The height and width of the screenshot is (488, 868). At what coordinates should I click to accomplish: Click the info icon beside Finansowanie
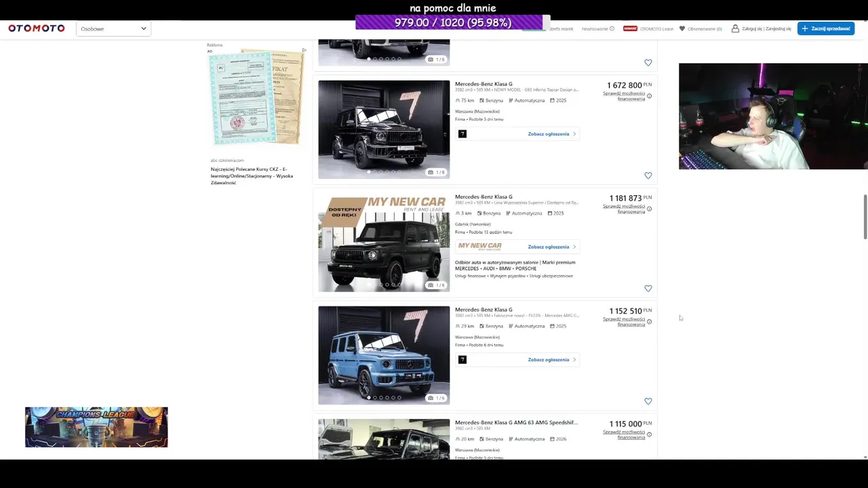(x=612, y=28)
